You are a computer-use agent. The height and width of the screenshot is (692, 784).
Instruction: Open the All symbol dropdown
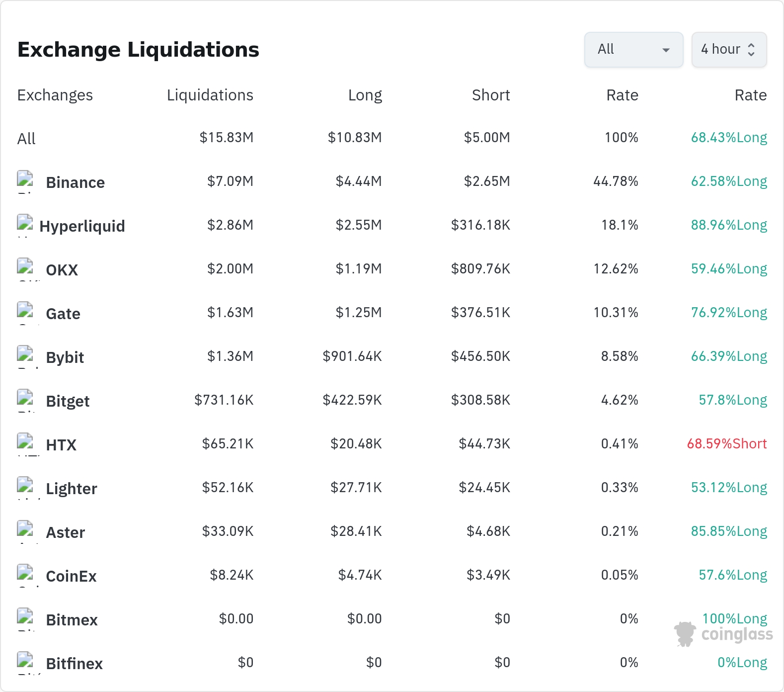pos(633,50)
